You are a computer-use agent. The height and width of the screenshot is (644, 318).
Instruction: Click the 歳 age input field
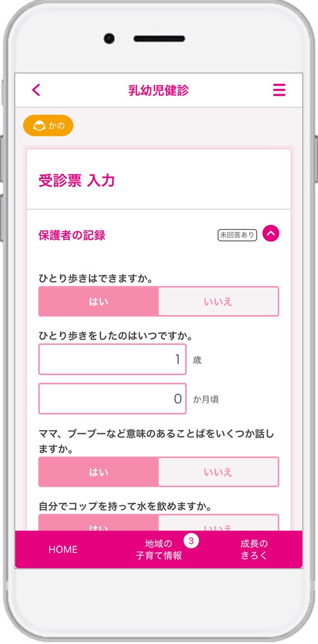(112, 359)
